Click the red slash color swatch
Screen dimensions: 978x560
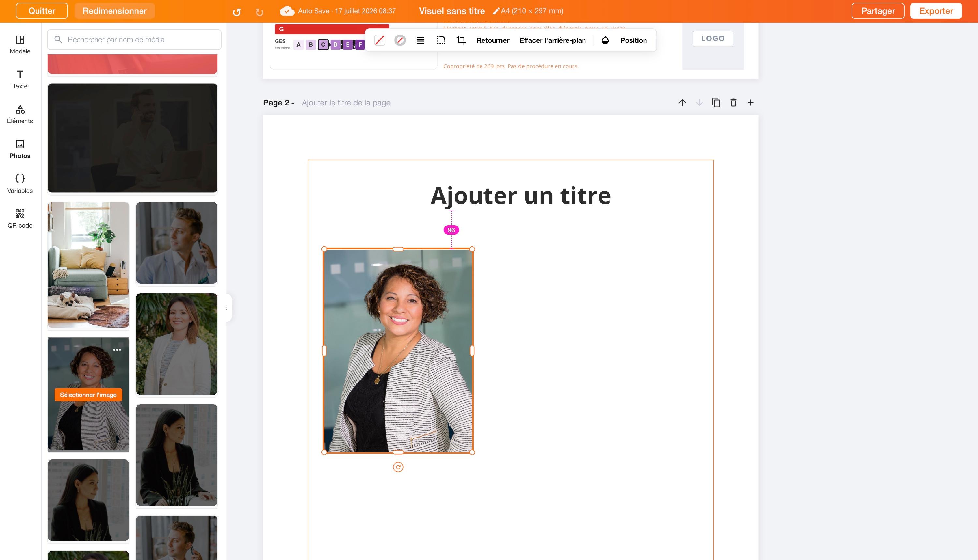coord(379,40)
